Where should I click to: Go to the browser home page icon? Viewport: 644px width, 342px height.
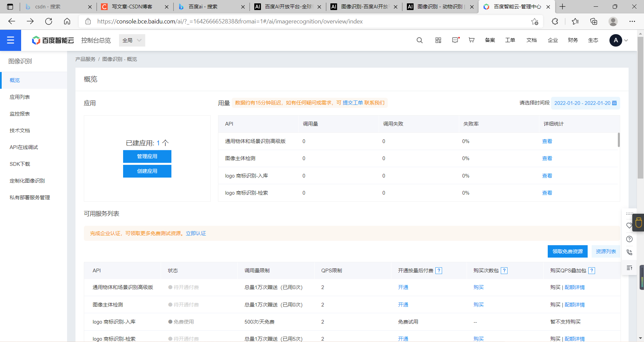pos(67,21)
